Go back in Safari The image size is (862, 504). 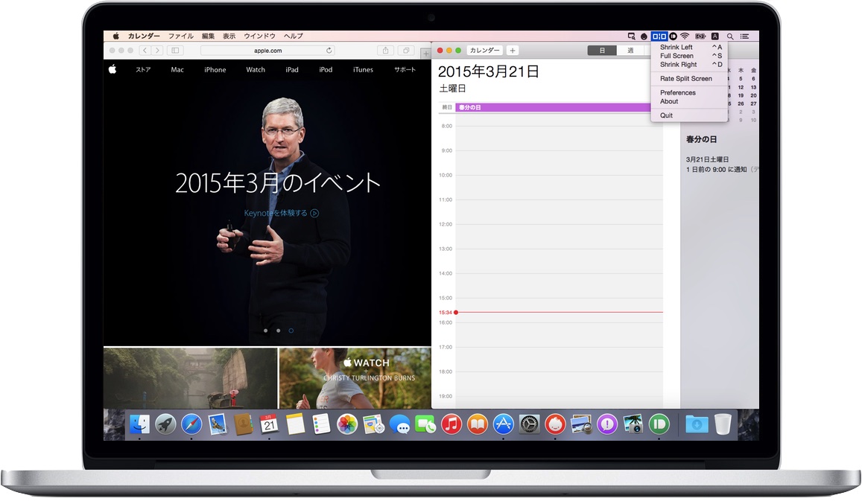coord(145,50)
